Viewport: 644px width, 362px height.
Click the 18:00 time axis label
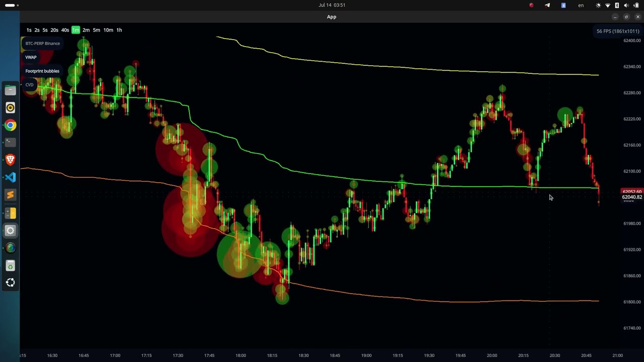pos(240,355)
